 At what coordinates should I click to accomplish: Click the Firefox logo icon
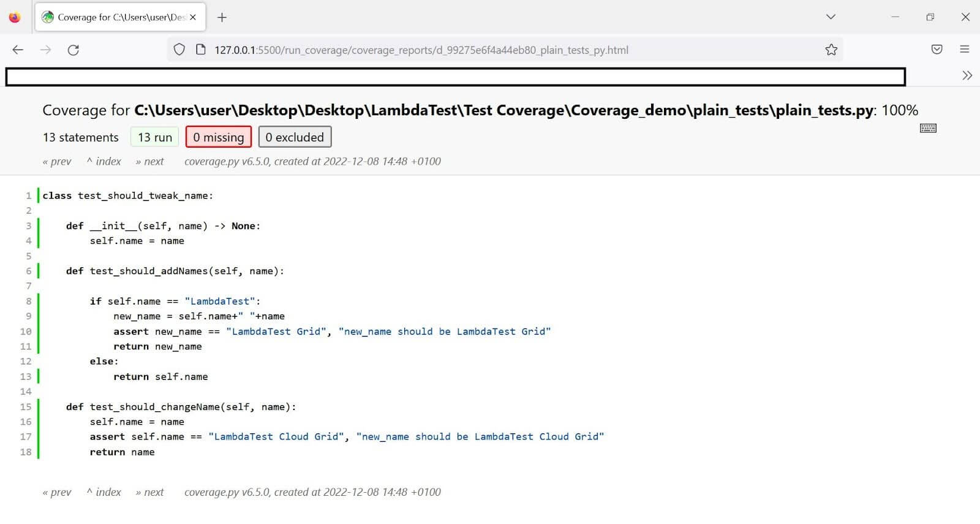(x=15, y=17)
